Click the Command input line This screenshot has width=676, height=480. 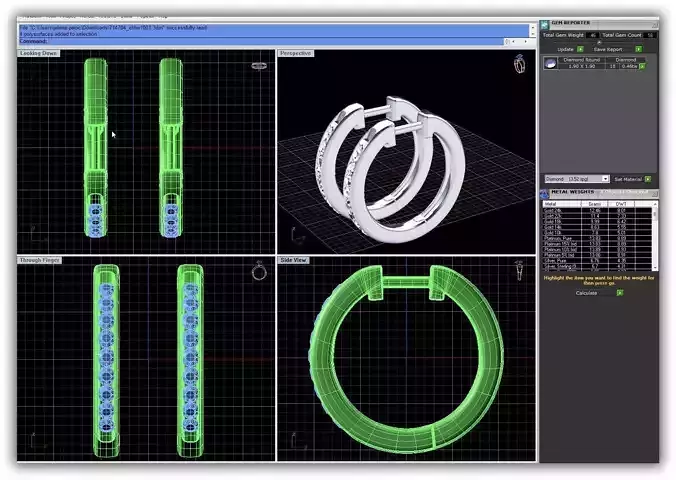[x=261, y=41]
